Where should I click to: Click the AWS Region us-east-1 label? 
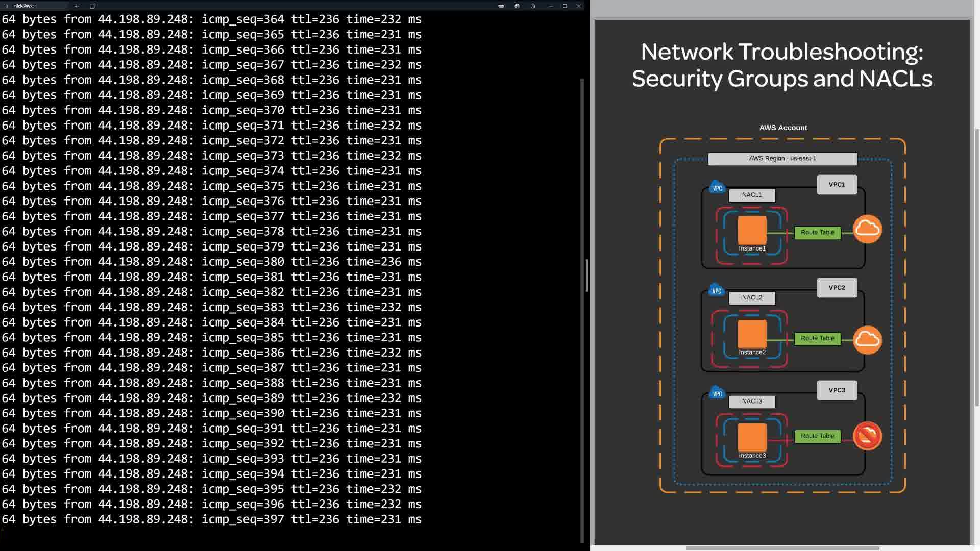tap(782, 159)
